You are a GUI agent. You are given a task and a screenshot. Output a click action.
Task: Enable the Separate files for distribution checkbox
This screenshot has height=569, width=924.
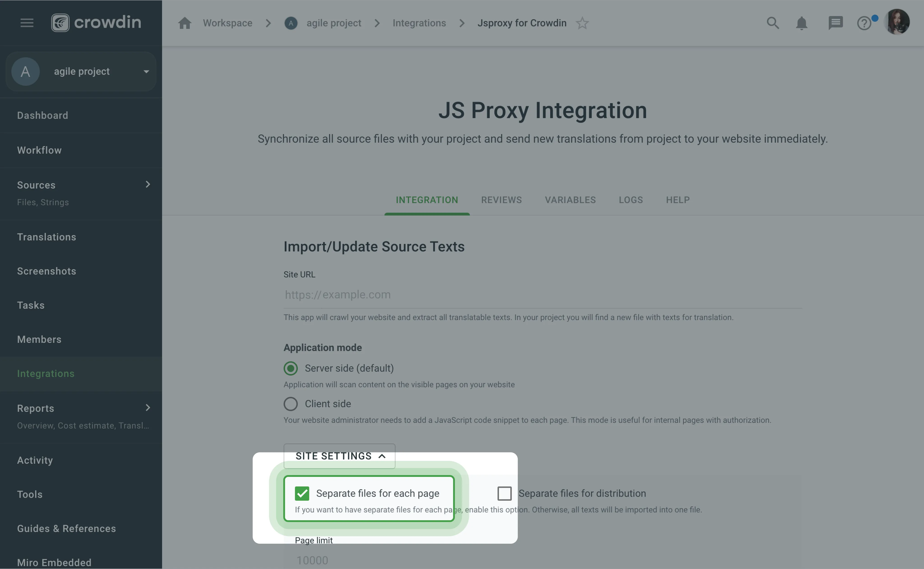point(504,493)
